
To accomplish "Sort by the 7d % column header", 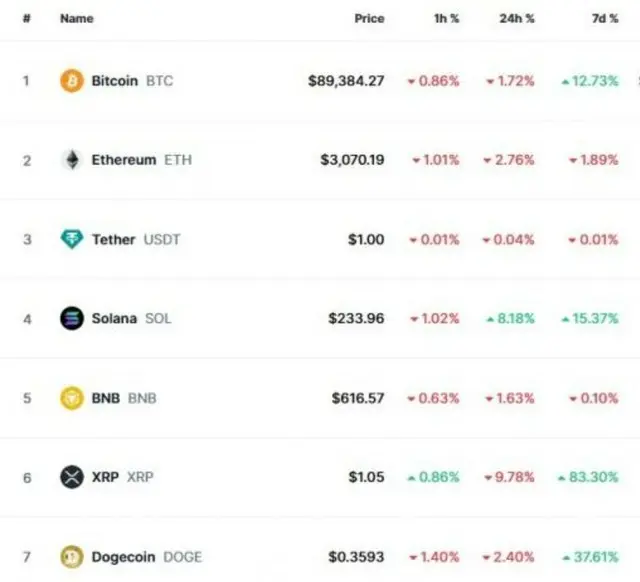I will pyautogui.click(x=605, y=19).
